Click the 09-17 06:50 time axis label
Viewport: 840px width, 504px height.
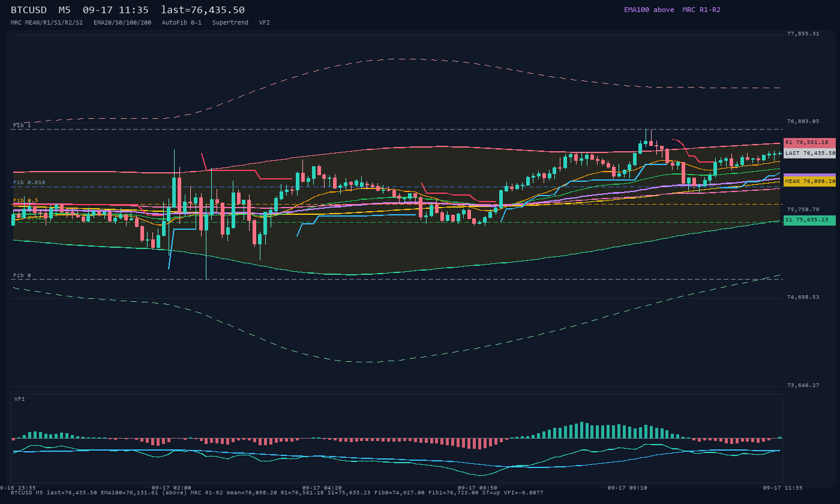[x=478, y=488]
